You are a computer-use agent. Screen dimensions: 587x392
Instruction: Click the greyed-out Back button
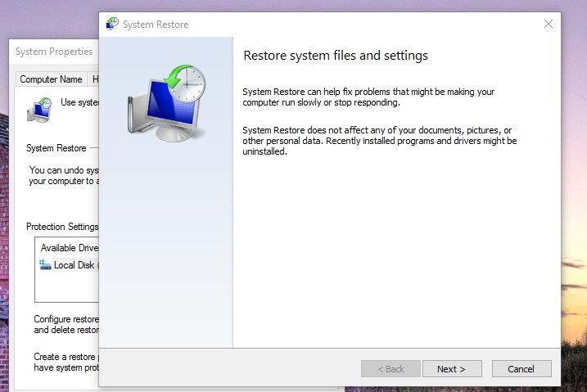point(391,369)
